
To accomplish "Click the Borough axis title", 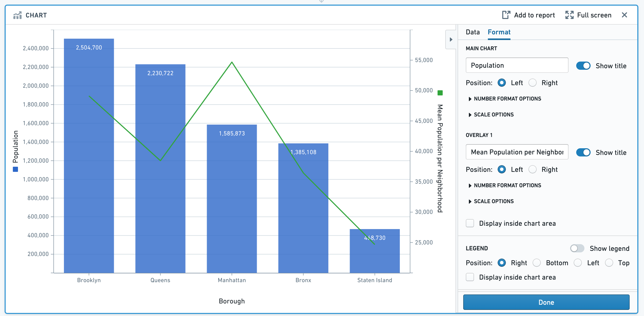I will (232, 301).
